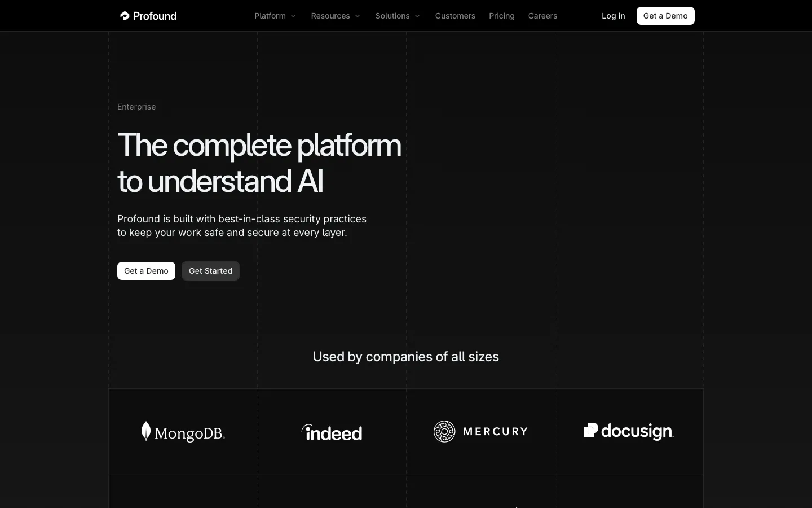
Task: Click the MERCURY wordmark text
Action: pyautogui.click(x=495, y=432)
